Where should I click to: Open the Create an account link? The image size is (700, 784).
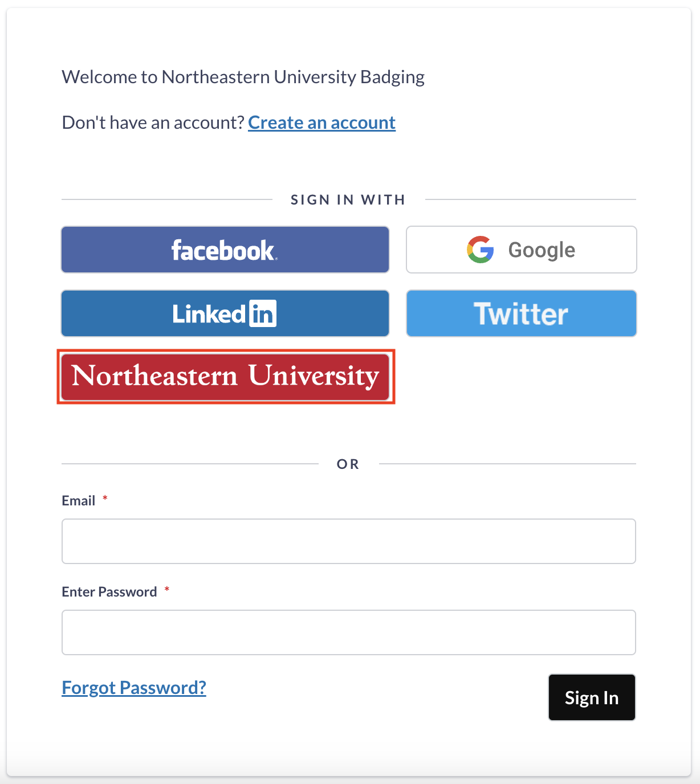pyautogui.click(x=321, y=122)
